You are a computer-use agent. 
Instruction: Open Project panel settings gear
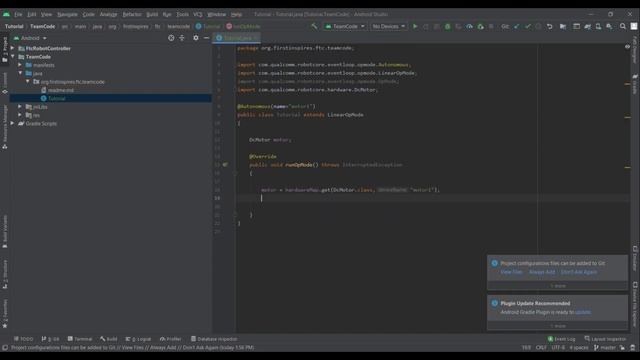(196, 38)
